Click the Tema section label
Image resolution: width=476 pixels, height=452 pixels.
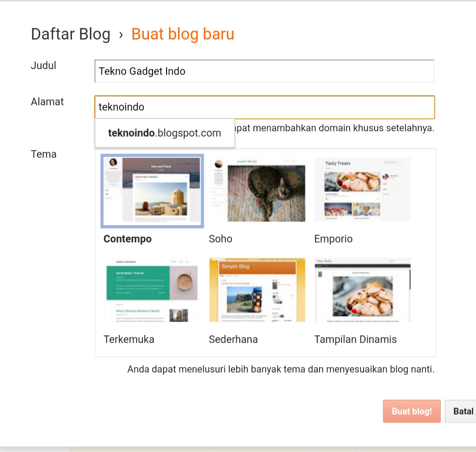click(44, 154)
